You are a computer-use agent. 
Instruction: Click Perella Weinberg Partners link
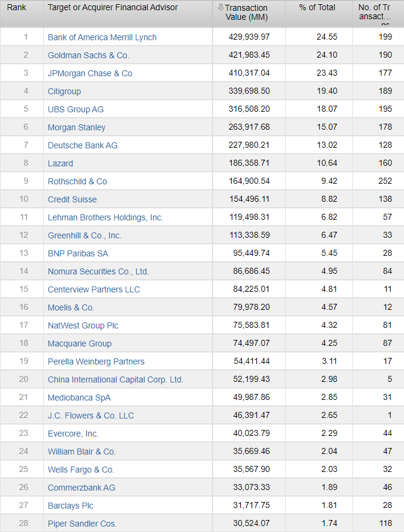[96, 361]
